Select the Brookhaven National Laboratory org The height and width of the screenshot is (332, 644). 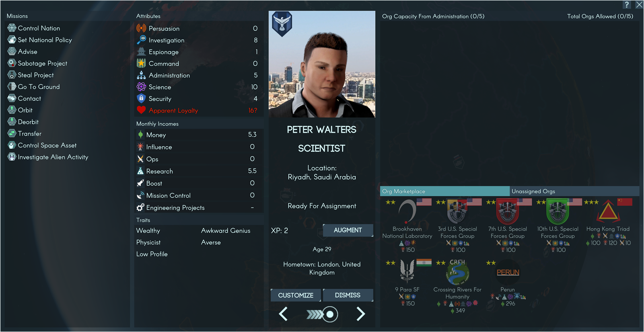coord(407,225)
